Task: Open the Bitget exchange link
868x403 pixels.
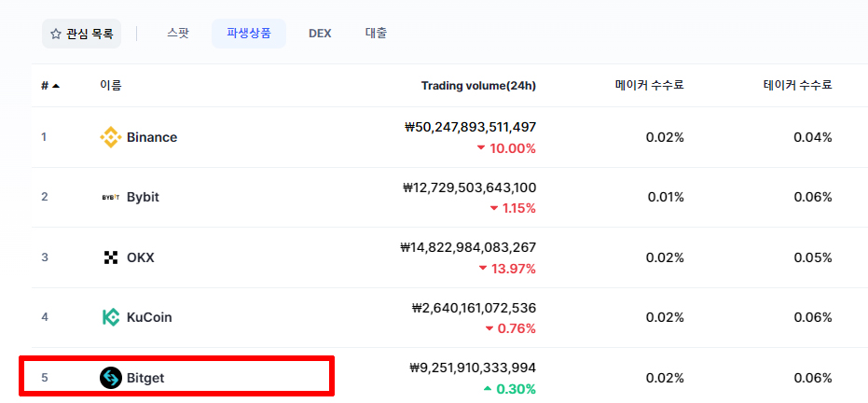Action: pos(145,378)
